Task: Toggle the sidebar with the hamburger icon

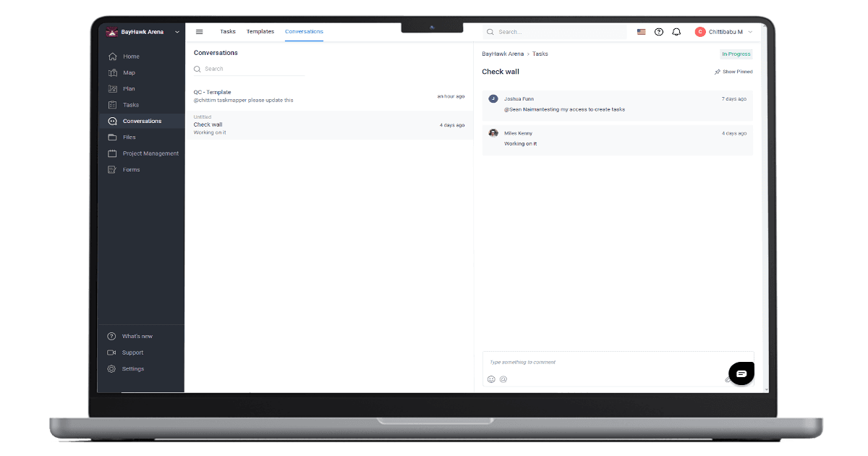Action: (x=199, y=31)
